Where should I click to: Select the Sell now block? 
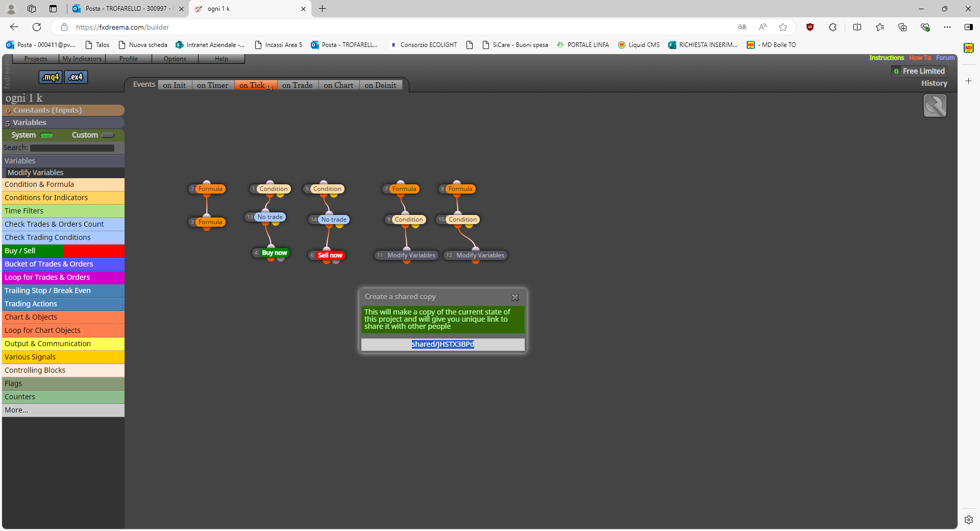[330, 255]
